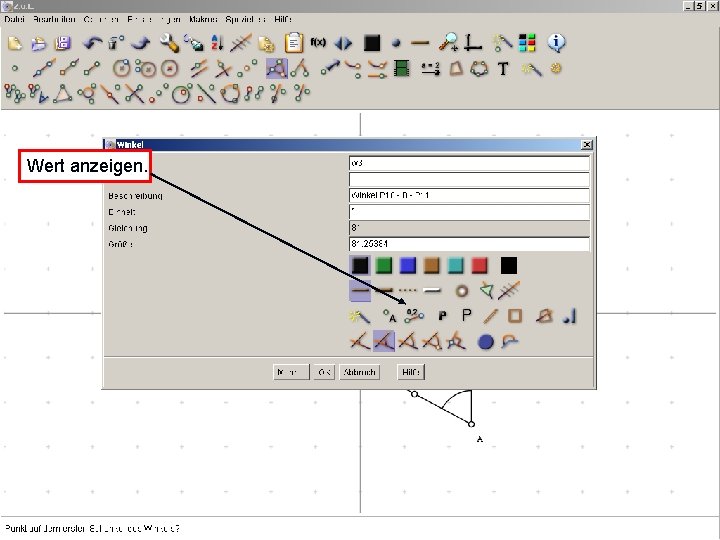Toggle filled blue circle angle option
This screenshot has height=540, width=720.
(x=485, y=342)
